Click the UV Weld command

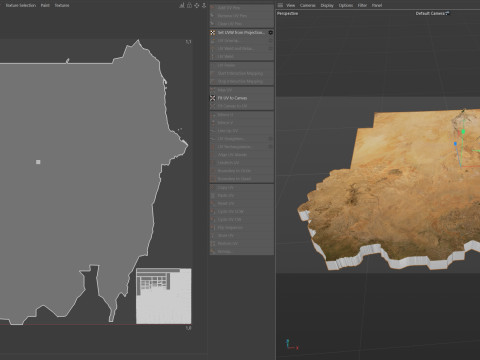click(242, 57)
